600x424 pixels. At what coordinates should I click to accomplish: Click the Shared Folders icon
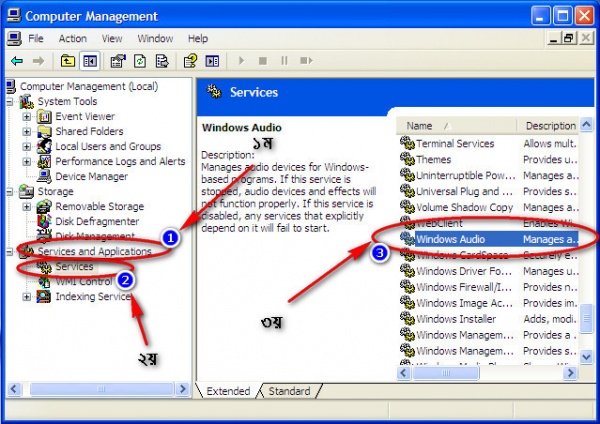pos(44,131)
